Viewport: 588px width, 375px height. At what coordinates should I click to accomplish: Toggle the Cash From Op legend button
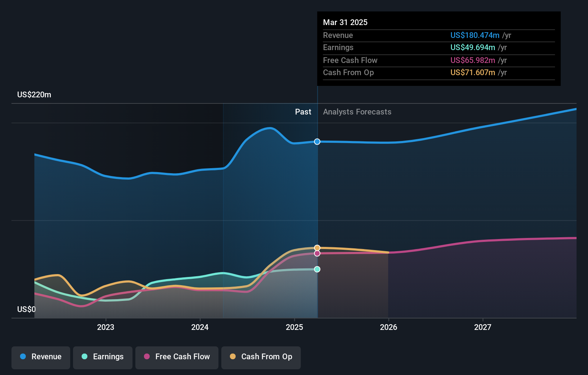[x=261, y=357]
